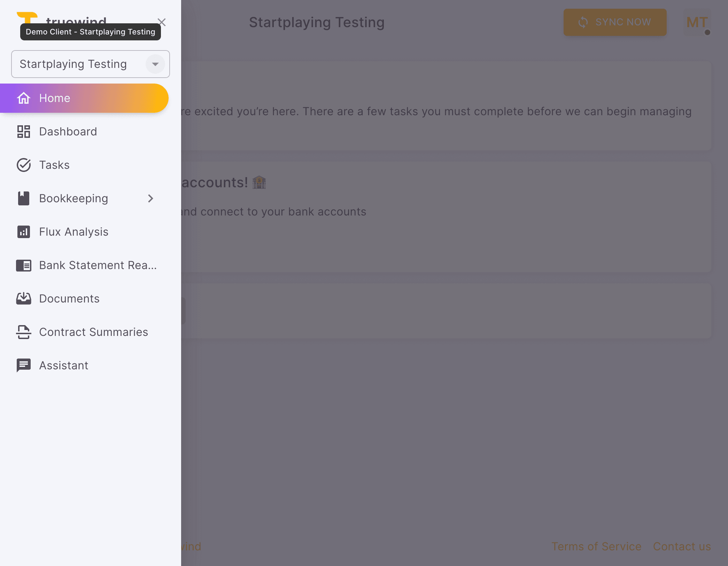Click the Tasks checkmark icon
This screenshot has width=728, height=566.
pyautogui.click(x=24, y=165)
